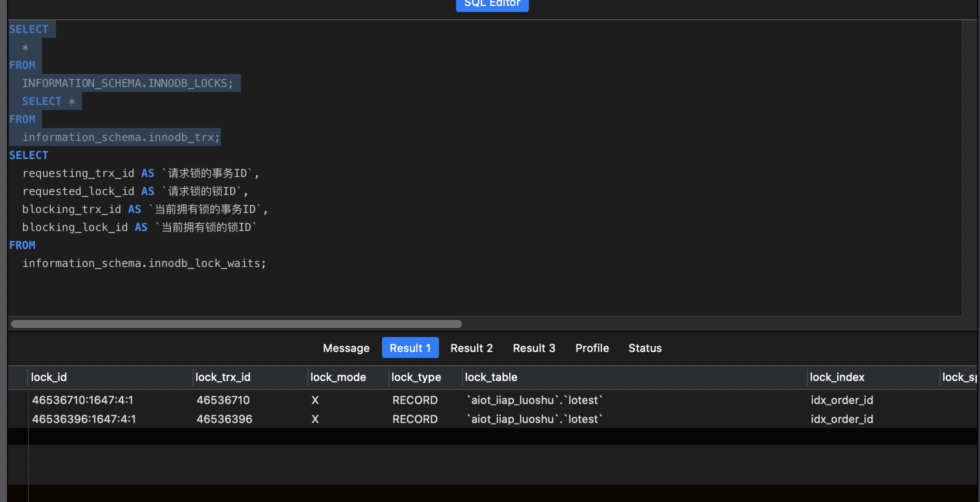Switch to the SQL Editor tab
Viewport: 980px width, 502px height.
(x=492, y=4)
